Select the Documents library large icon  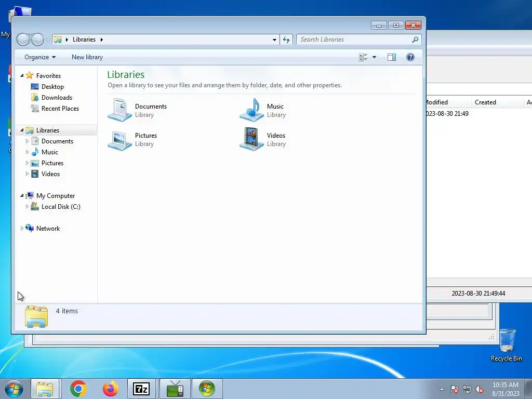(x=120, y=110)
